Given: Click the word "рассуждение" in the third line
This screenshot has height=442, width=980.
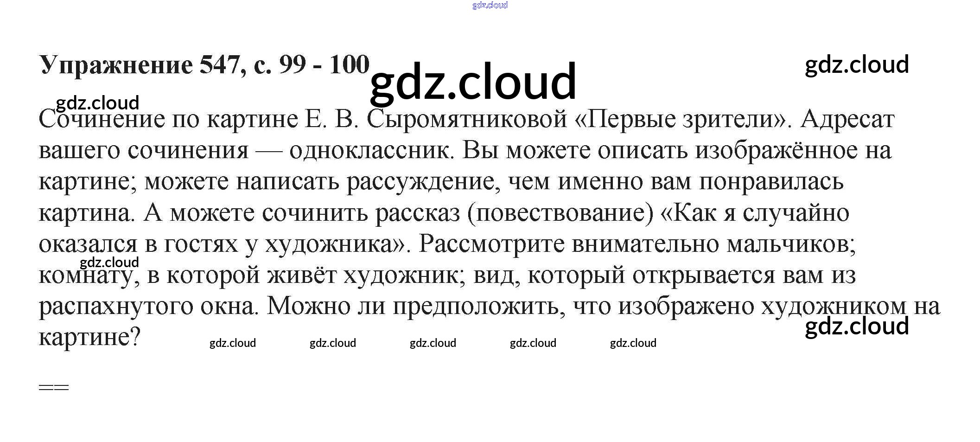Looking at the screenshot, I should [x=423, y=181].
